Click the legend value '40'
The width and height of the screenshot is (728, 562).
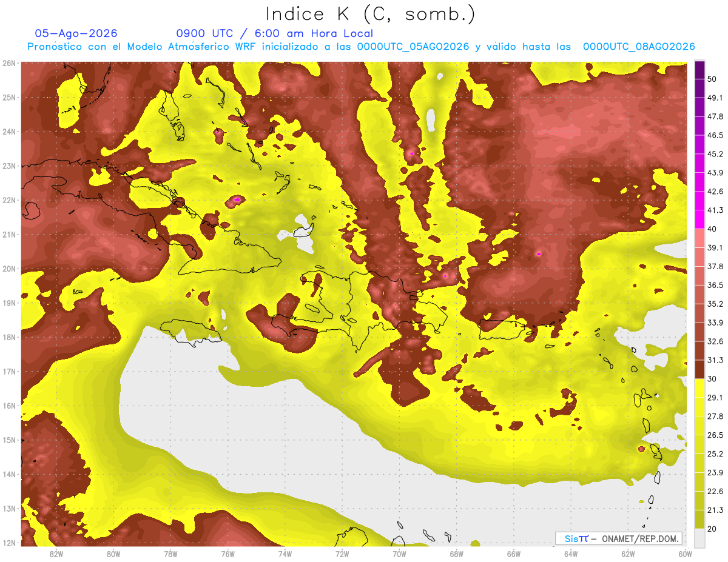coord(712,229)
